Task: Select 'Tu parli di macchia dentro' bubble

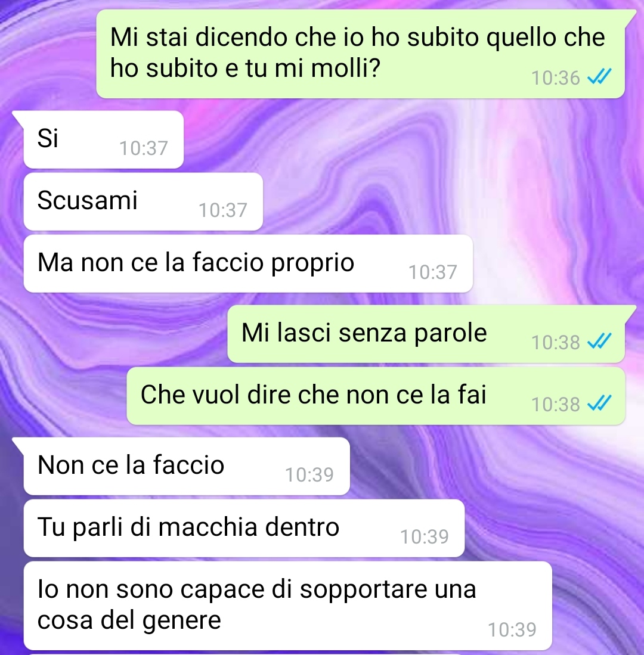Action: click(x=244, y=529)
